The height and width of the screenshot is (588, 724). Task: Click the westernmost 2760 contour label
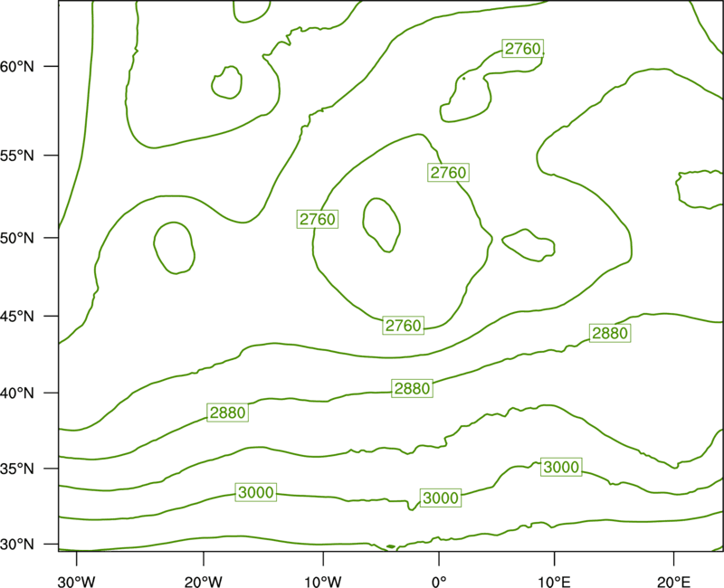(x=318, y=219)
